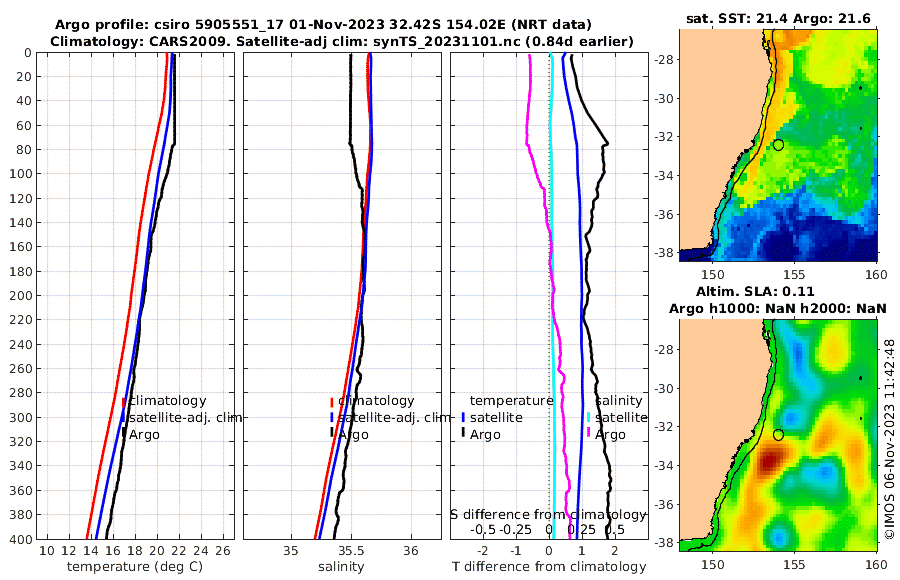The height and width of the screenshot is (580, 900).
Task: Click the cyan salinity satellite legend marker
Action: point(588,417)
